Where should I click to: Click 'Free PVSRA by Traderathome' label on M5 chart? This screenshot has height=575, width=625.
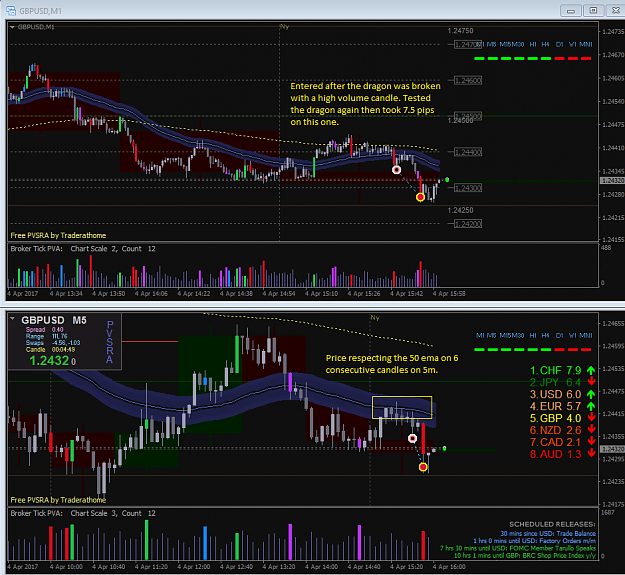[58, 500]
